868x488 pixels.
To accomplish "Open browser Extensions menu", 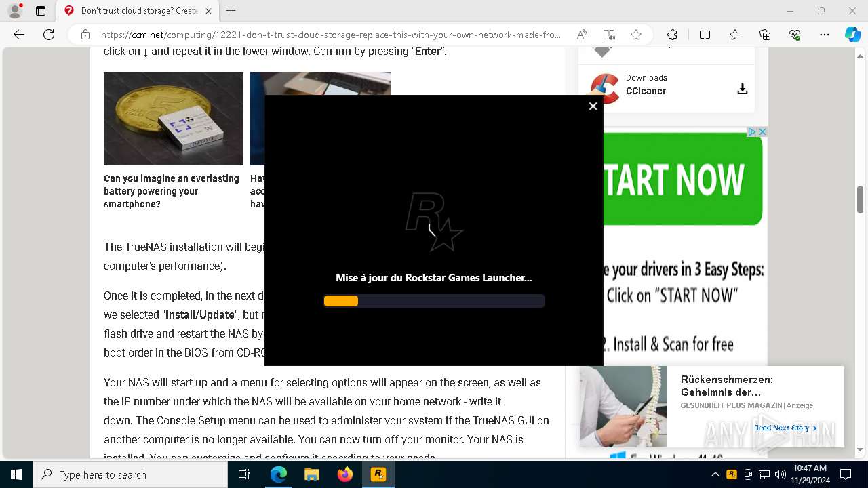I will click(672, 35).
